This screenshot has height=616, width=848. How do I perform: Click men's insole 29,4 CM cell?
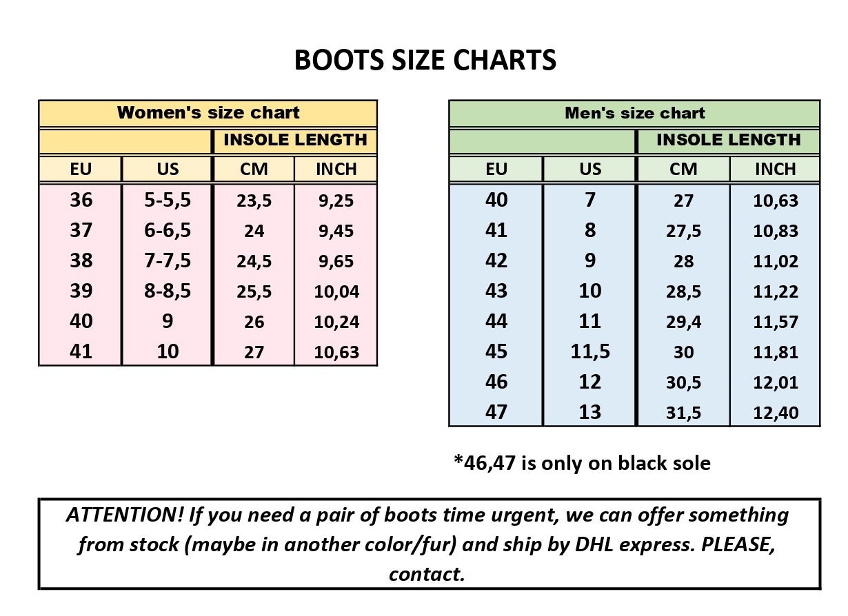click(x=684, y=322)
